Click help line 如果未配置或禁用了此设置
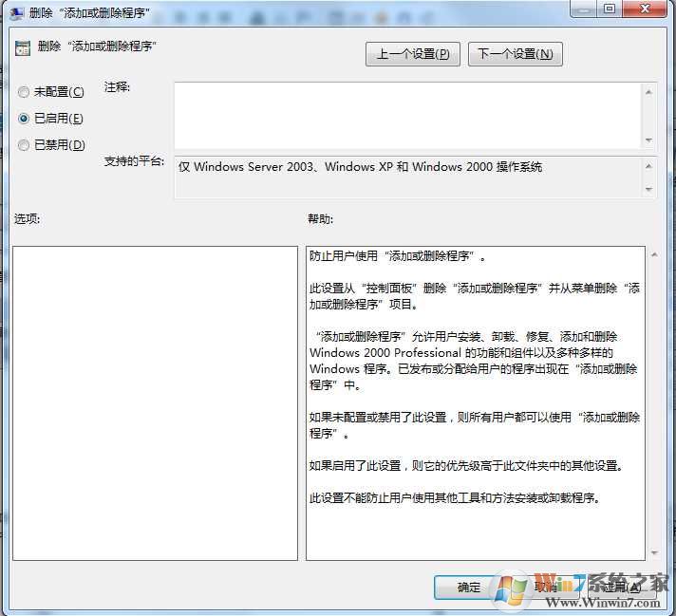676x616 pixels. [474, 418]
